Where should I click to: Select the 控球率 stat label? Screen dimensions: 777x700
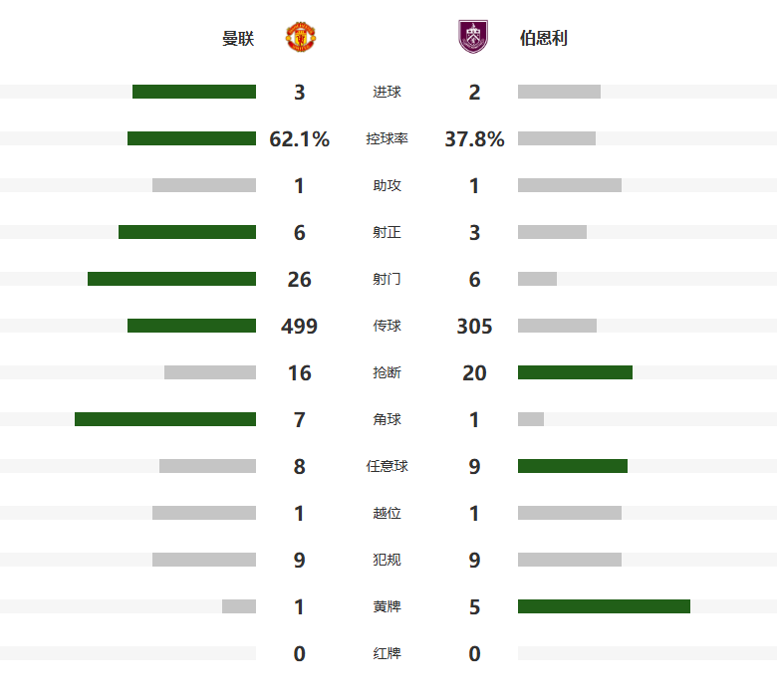point(388,138)
